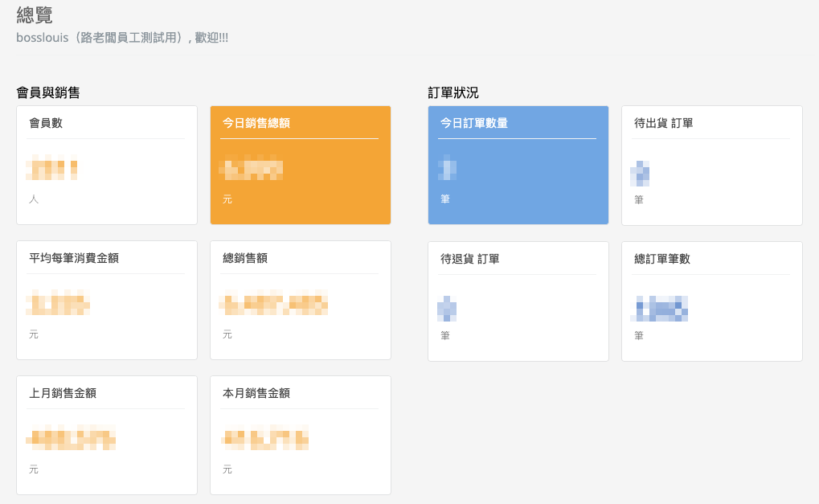Screen dimensions: 819x504
Task: Click the 人 unit label in 會員數
Action: tap(34, 199)
